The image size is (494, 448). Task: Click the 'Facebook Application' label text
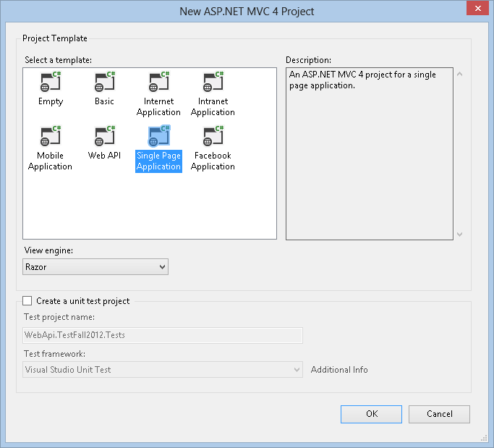(x=213, y=161)
